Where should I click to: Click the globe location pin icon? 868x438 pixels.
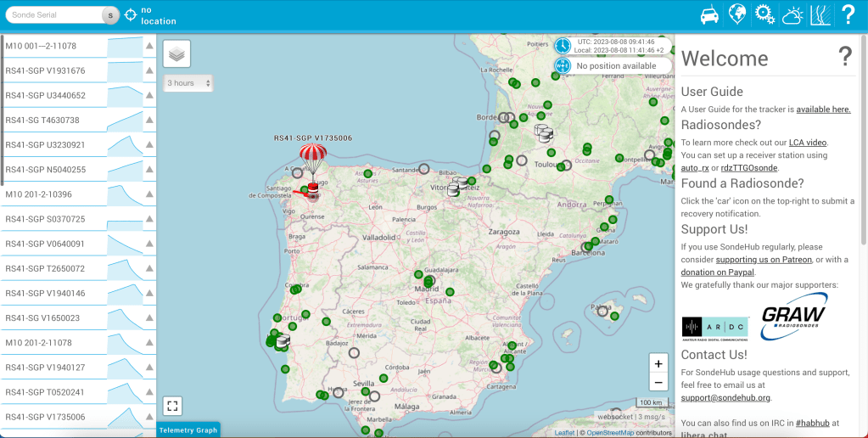[737, 14]
